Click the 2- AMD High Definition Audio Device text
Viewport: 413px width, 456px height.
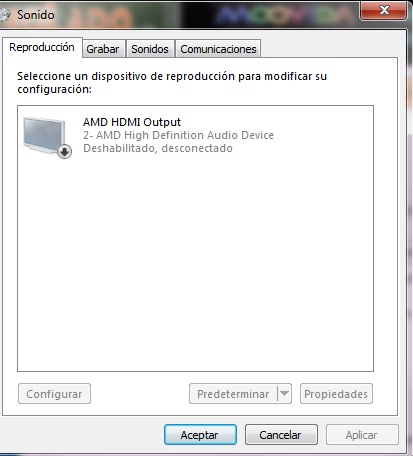pos(178,135)
